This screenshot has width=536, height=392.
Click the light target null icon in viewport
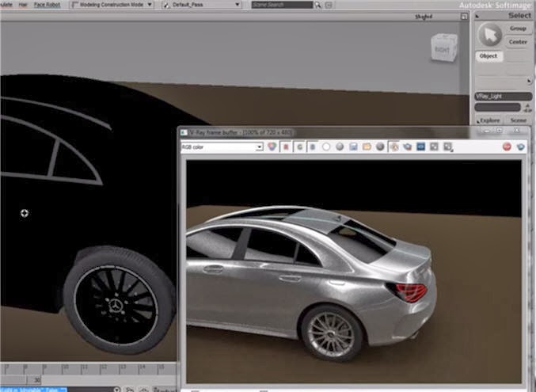[25, 214]
